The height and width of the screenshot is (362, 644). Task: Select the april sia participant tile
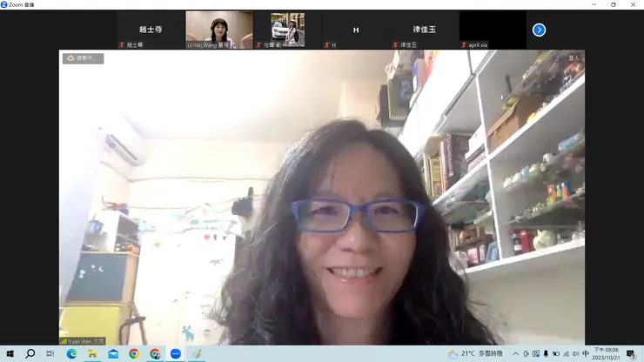tap(493, 30)
